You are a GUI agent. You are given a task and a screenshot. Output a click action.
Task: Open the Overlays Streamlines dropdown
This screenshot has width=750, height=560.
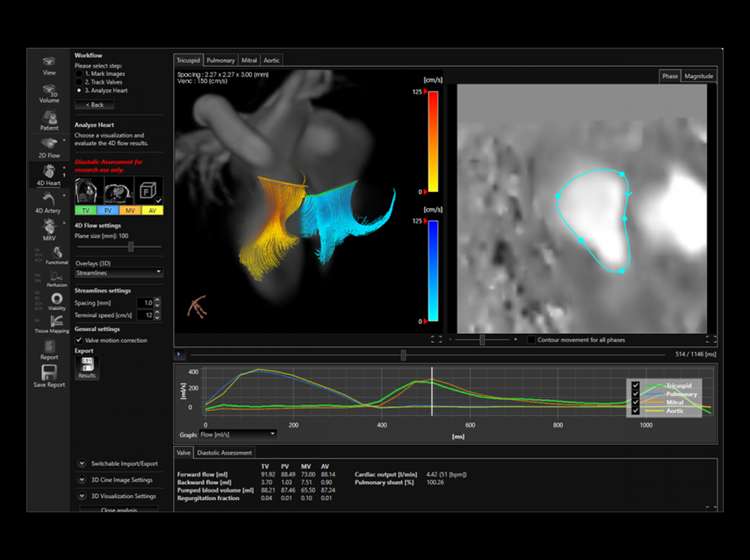click(x=119, y=272)
